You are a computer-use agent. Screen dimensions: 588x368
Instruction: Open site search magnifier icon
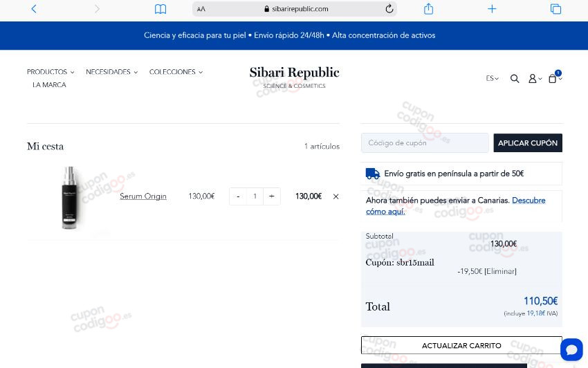pos(515,78)
